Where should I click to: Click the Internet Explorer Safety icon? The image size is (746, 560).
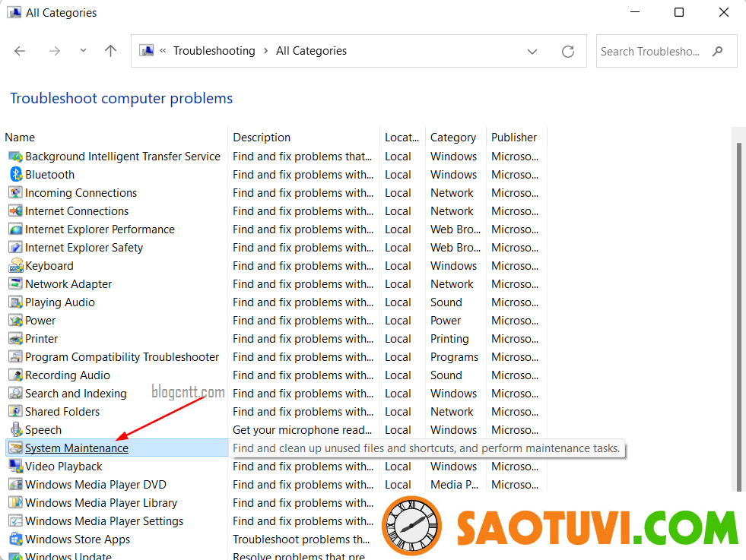click(x=16, y=247)
